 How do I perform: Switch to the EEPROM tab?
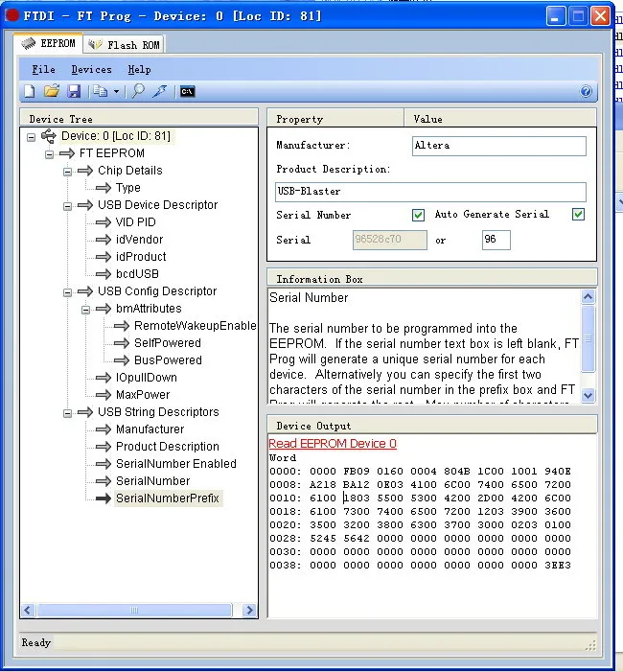point(48,44)
